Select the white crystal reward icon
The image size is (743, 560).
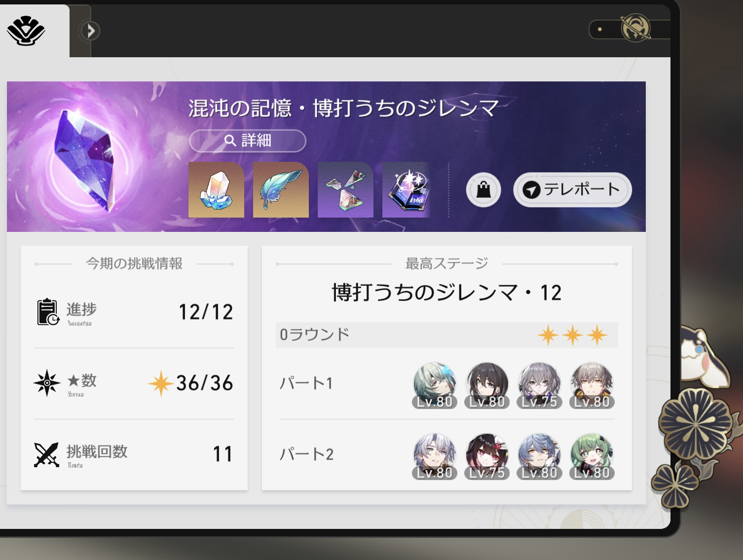(x=216, y=189)
